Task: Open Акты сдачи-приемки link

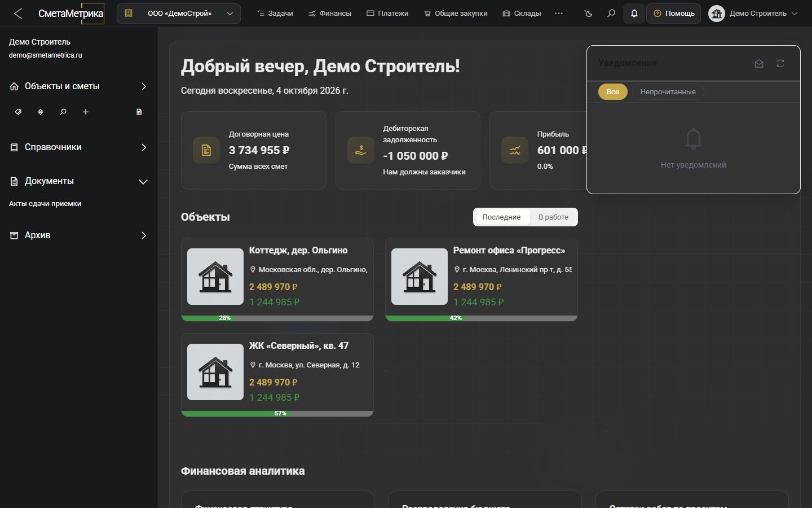Action: (45, 204)
